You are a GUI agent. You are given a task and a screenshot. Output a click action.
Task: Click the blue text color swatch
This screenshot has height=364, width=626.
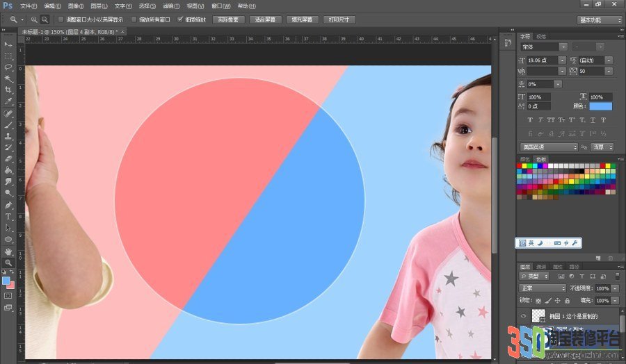click(x=600, y=106)
